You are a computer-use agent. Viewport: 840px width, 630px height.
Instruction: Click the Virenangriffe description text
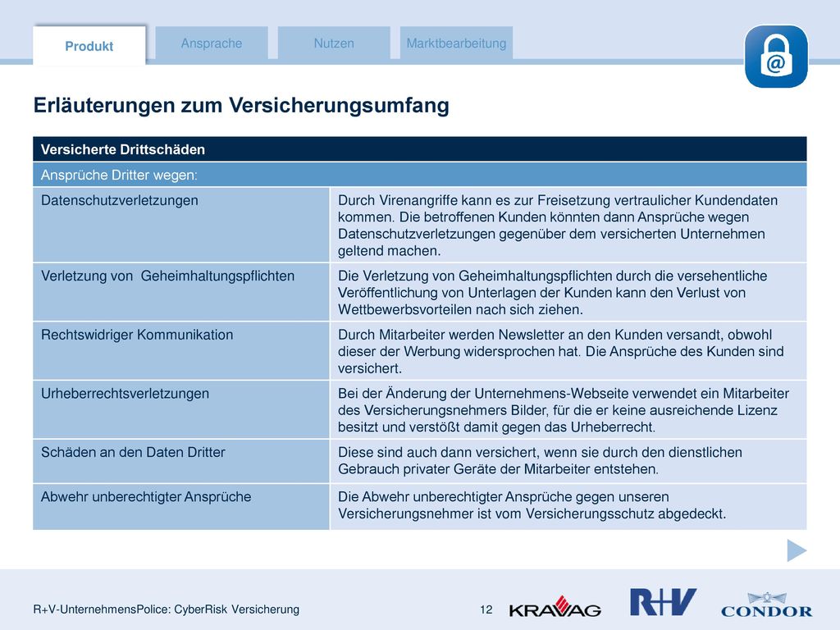558,225
